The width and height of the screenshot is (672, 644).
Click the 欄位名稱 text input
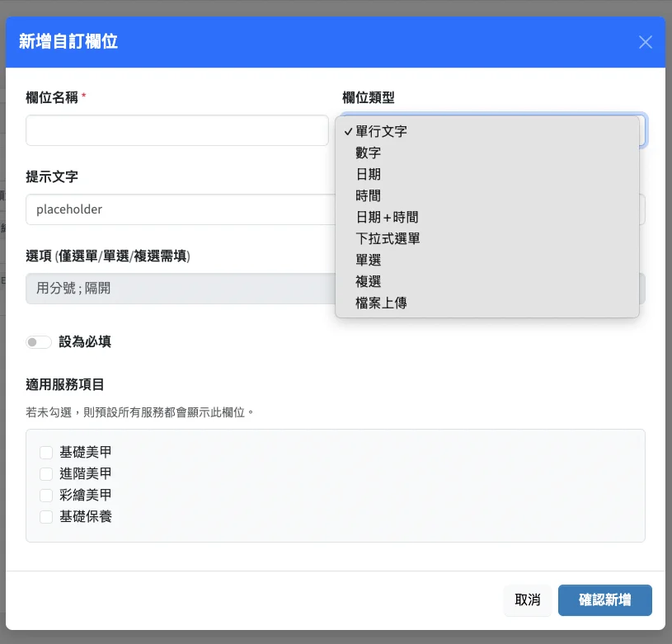[176, 130]
